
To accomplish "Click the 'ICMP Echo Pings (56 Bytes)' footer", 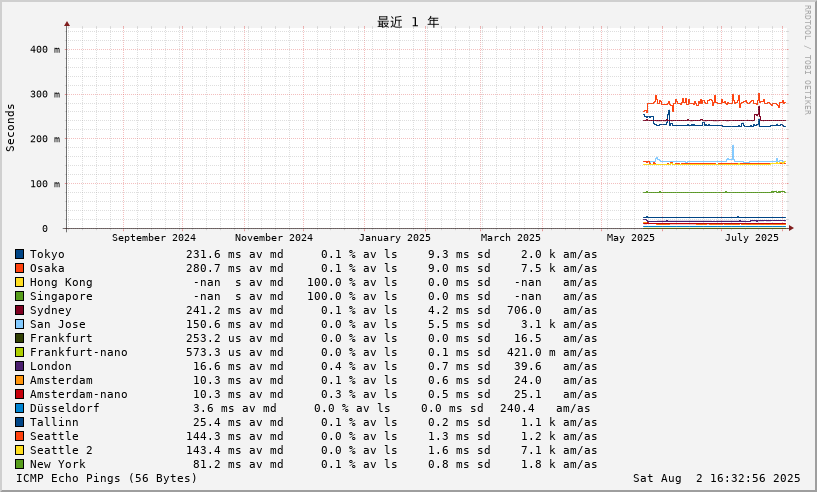I will [x=107, y=478].
